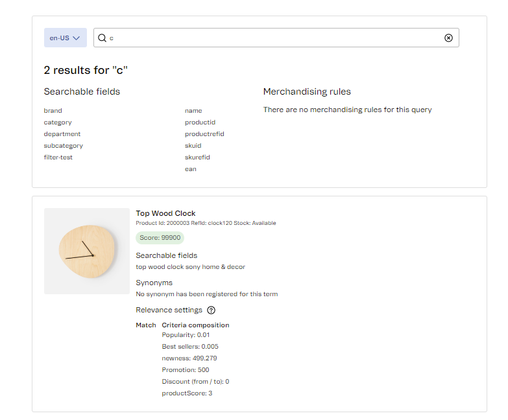This screenshot has height=420, width=508.
Task: Select the category searchable field
Action: click(58, 122)
